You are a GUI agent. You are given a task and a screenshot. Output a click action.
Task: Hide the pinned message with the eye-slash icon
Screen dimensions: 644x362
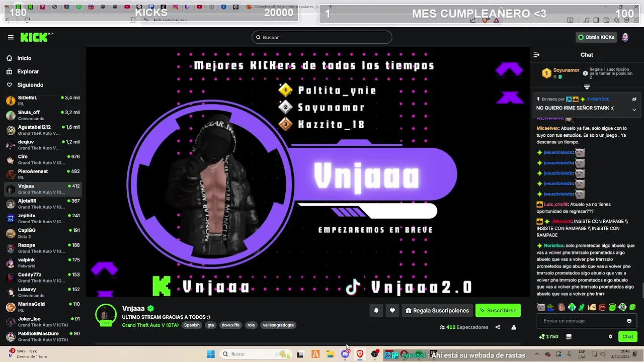click(634, 100)
